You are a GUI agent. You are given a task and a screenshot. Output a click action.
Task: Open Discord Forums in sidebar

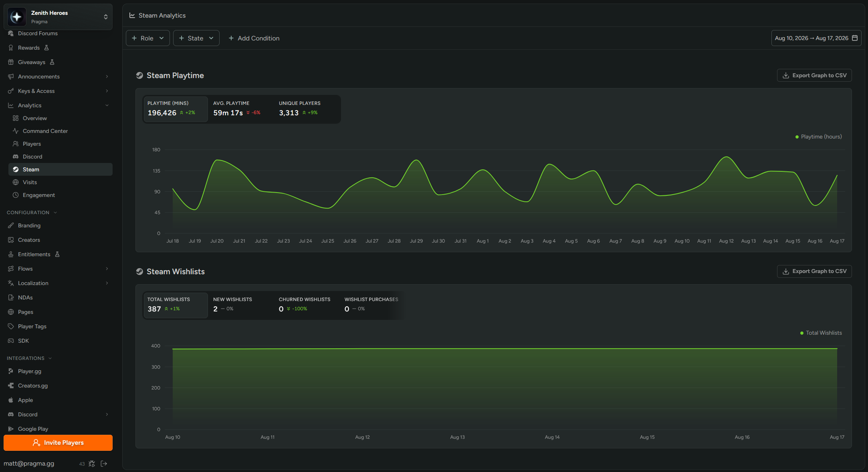coord(38,33)
